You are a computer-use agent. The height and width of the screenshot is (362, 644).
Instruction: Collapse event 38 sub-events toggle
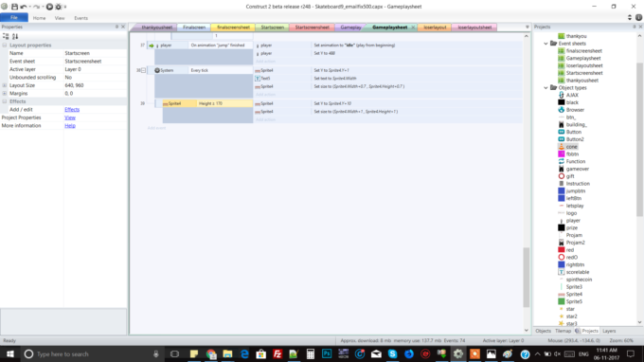coord(143,70)
